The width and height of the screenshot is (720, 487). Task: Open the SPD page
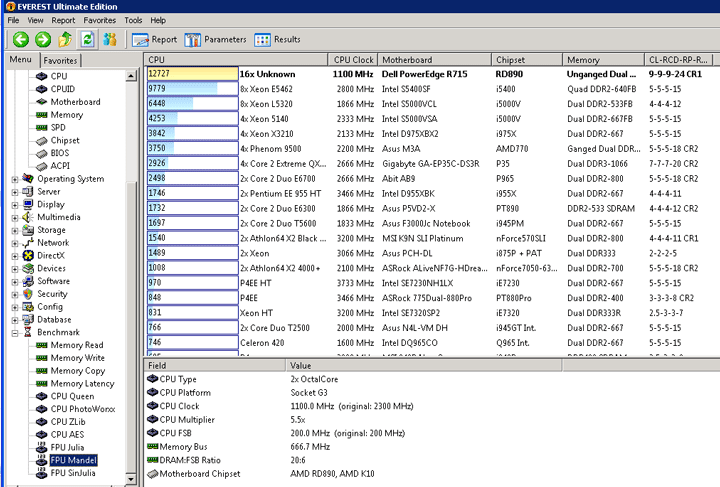(58, 128)
